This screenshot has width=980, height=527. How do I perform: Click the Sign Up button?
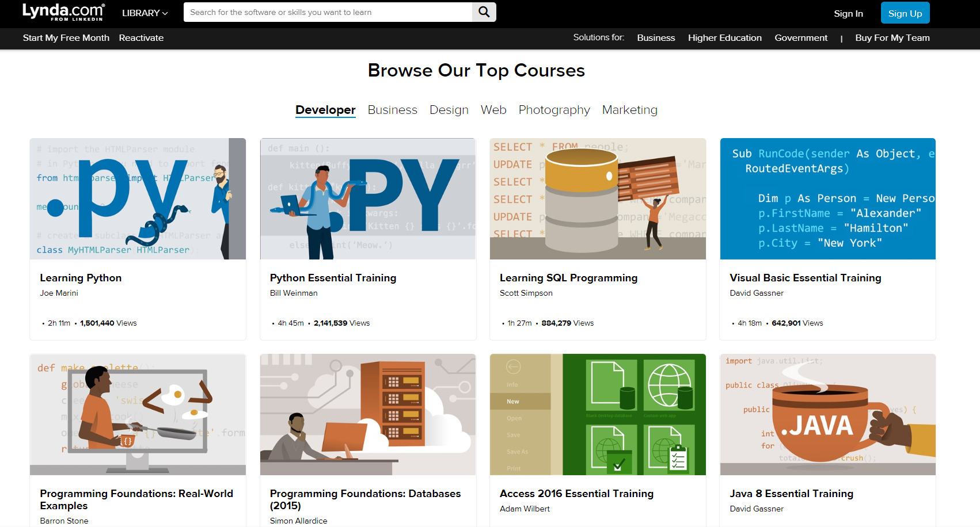[x=905, y=13]
